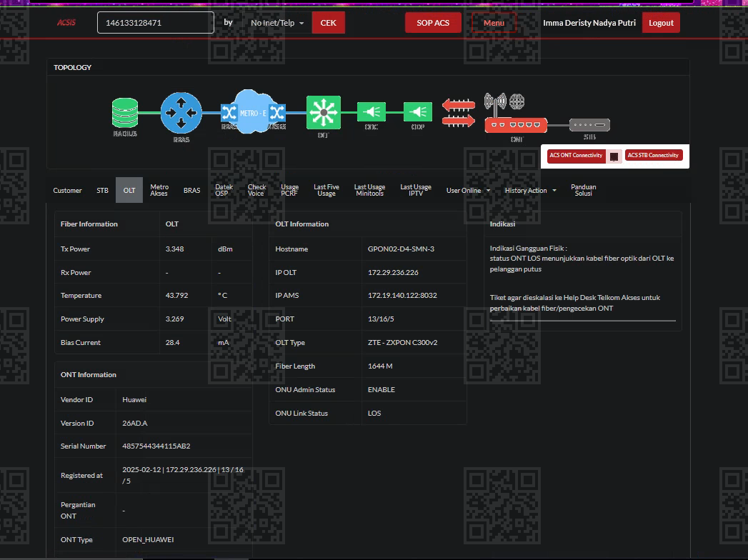This screenshot has height=560, width=748.
Task: Click the IP OLT value 172.29.236.226
Action: coord(393,272)
